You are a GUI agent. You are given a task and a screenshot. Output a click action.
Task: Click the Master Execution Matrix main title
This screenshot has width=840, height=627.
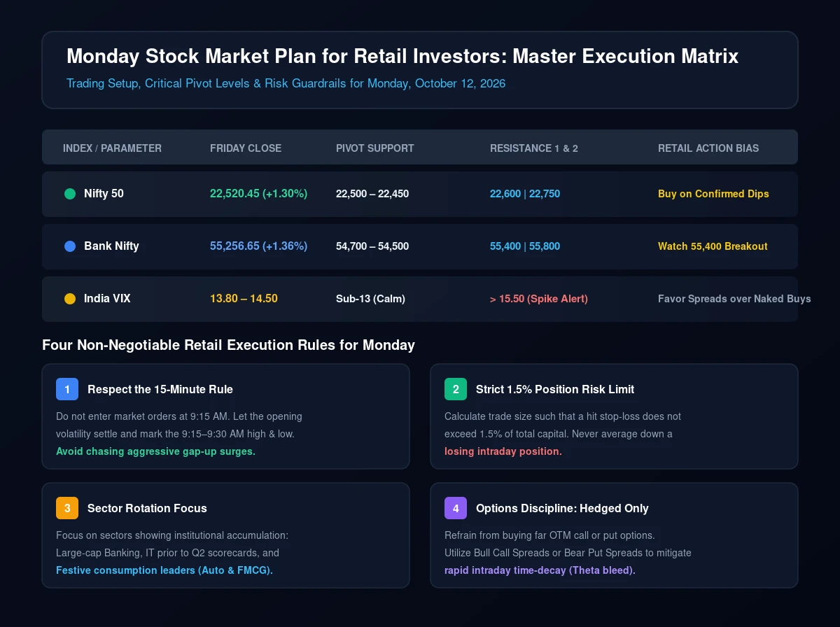click(x=402, y=56)
